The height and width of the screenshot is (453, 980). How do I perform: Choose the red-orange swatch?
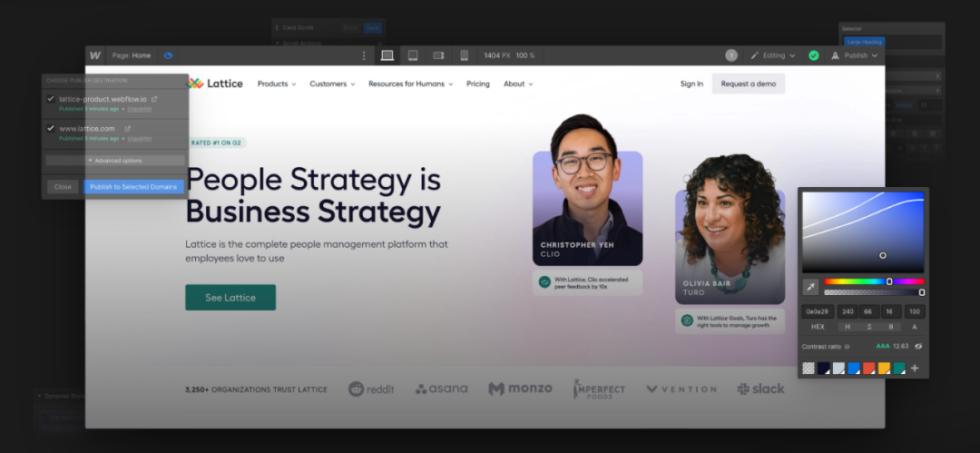tap(868, 368)
